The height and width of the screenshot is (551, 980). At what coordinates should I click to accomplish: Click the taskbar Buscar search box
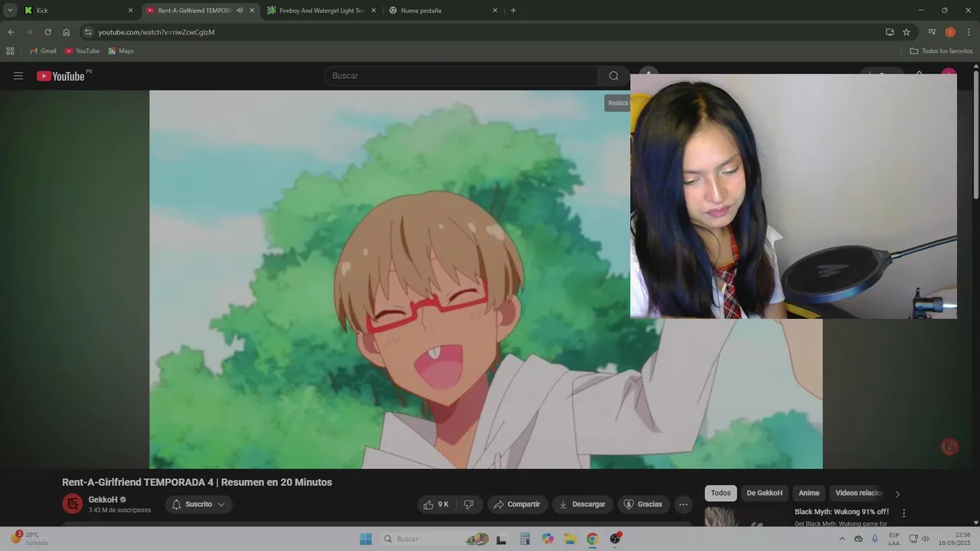(x=434, y=539)
